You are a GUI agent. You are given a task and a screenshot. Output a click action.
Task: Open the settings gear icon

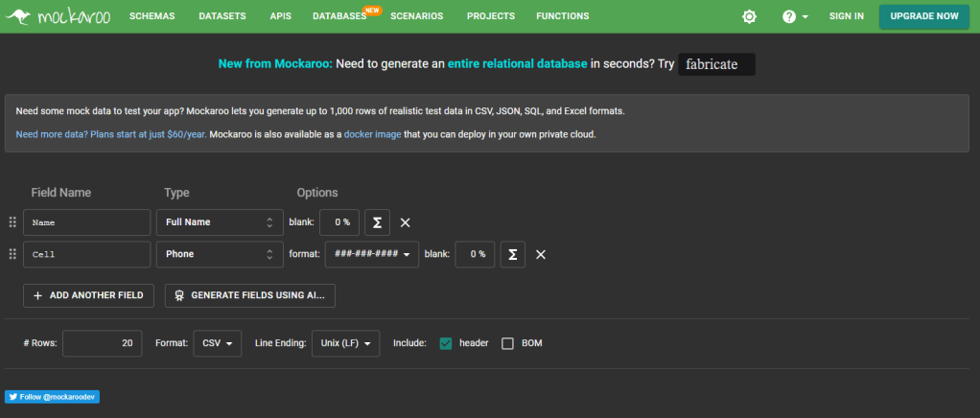click(x=749, y=16)
